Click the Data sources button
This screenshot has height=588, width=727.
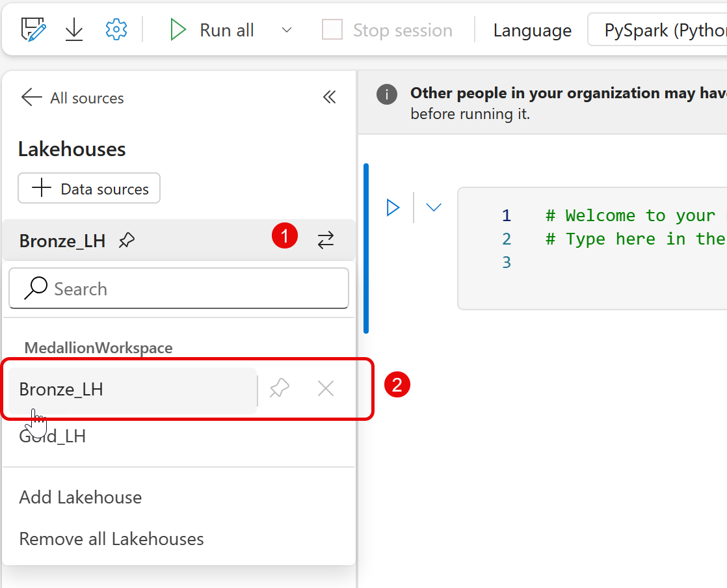(89, 189)
